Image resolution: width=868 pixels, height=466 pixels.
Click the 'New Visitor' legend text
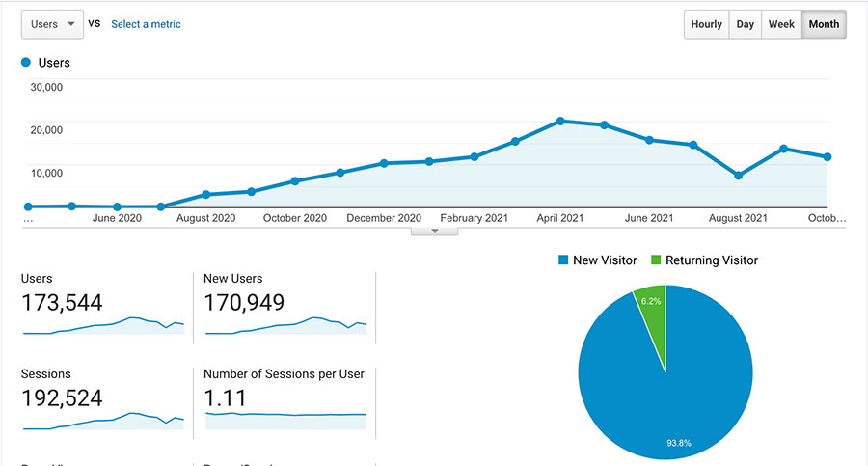pos(605,260)
